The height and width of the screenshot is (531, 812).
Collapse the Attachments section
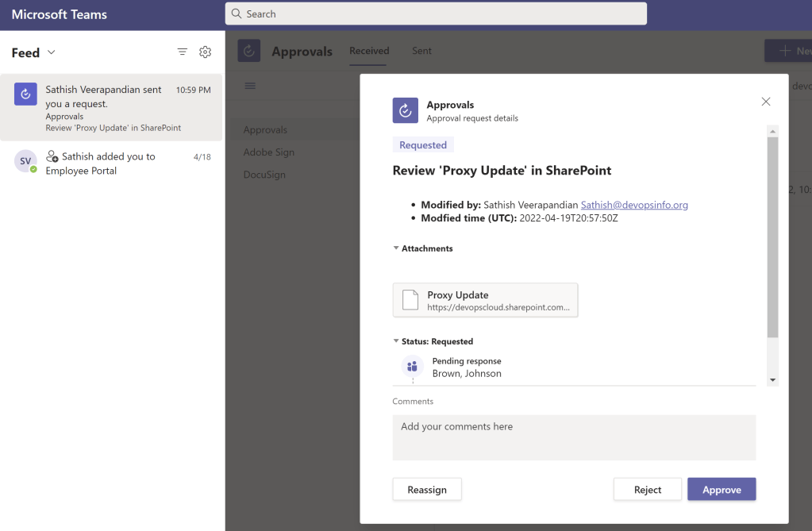(396, 248)
